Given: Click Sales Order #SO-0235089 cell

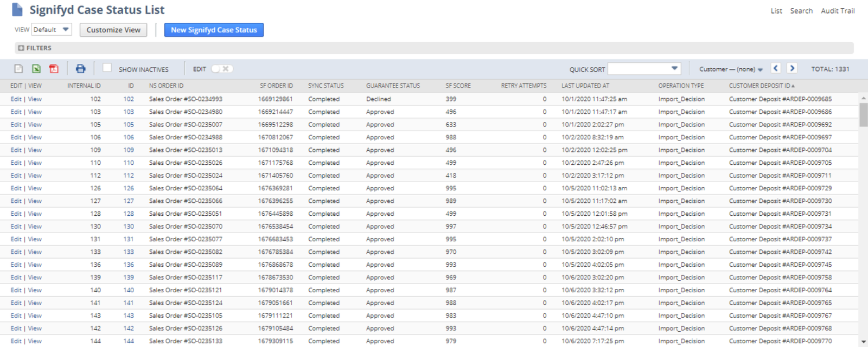Looking at the screenshot, I should click(x=186, y=265).
